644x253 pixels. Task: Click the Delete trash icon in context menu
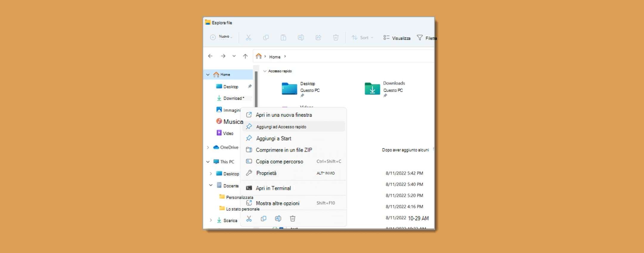[x=292, y=219]
